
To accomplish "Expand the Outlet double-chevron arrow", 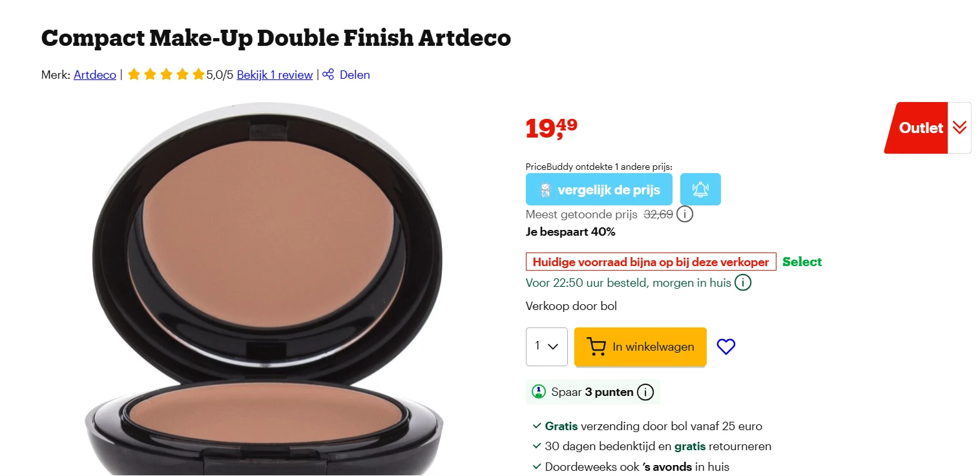I will 959,128.
